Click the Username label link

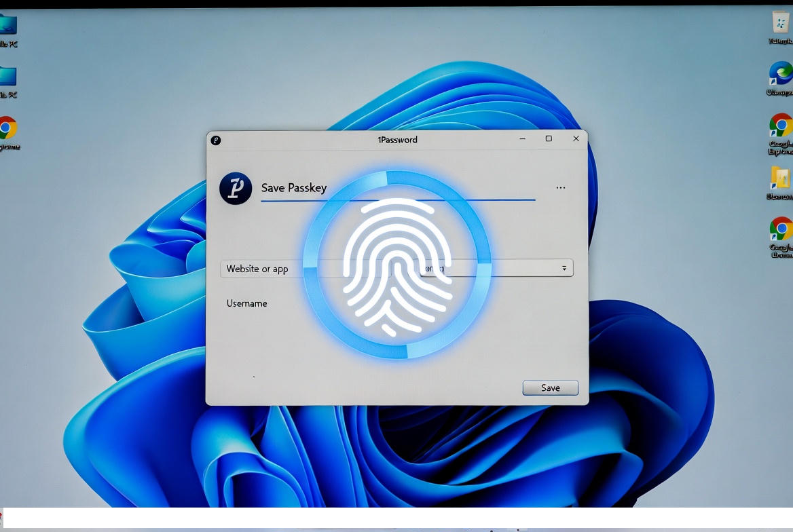(x=246, y=303)
